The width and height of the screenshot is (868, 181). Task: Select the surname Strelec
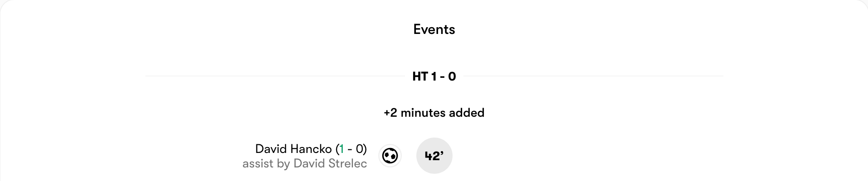click(348, 164)
